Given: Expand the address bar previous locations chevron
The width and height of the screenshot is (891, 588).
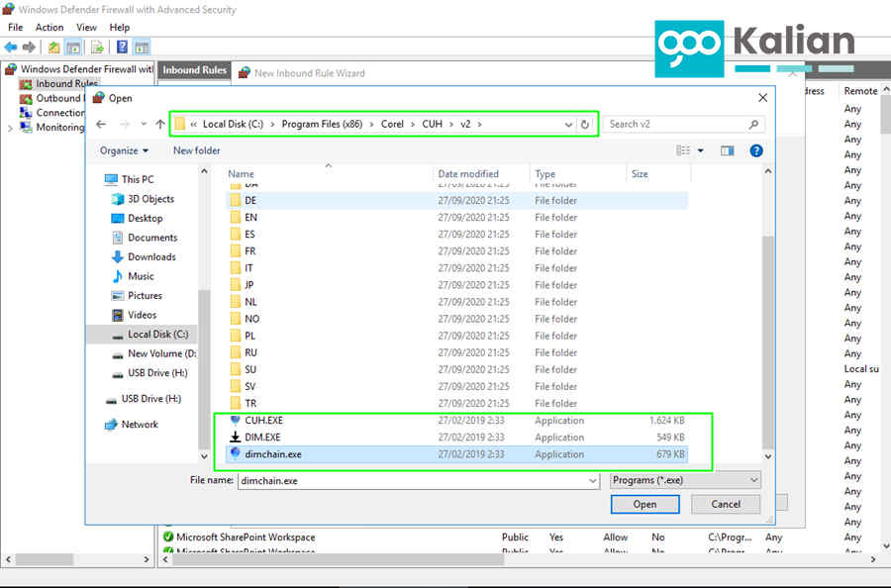Looking at the screenshot, I should pos(568,125).
